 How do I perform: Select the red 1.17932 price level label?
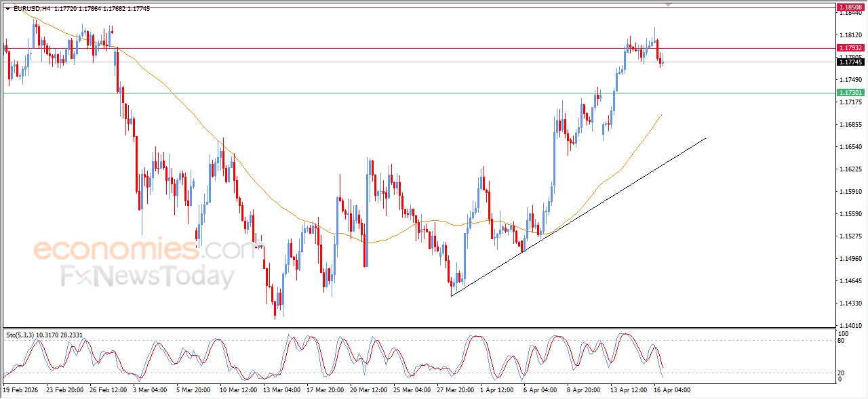[850, 48]
